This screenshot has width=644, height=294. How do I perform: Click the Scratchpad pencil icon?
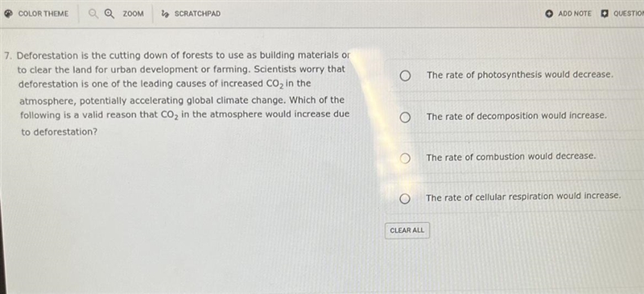pos(165,14)
